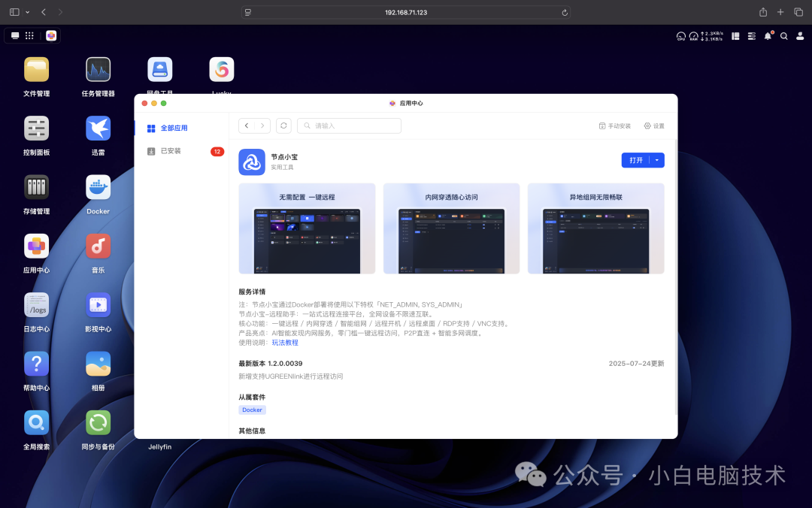
Task: Click the red 12 badge beside 已安装
Action: [x=217, y=152]
